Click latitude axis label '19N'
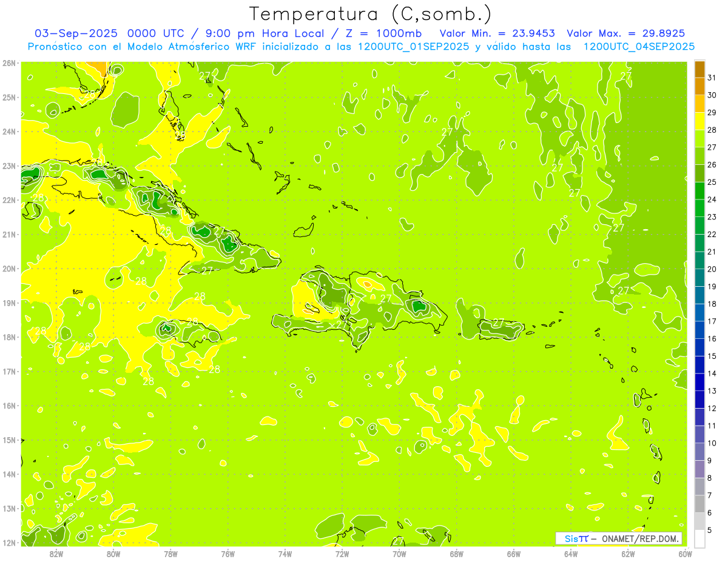 (x=9, y=303)
